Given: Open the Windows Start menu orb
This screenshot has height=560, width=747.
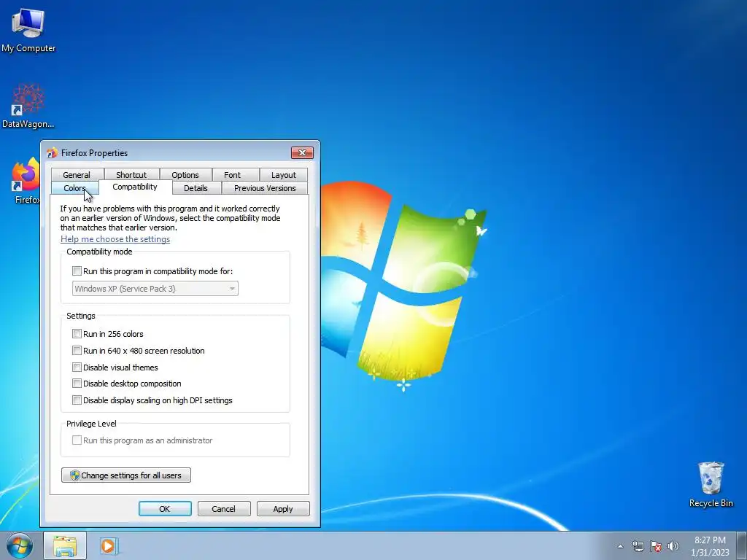Looking at the screenshot, I should click(x=20, y=545).
